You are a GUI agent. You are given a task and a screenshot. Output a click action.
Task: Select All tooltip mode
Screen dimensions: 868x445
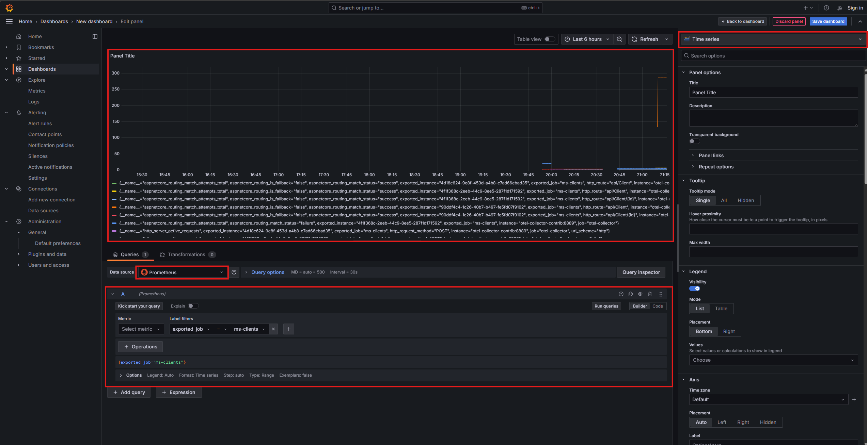tap(724, 200)
